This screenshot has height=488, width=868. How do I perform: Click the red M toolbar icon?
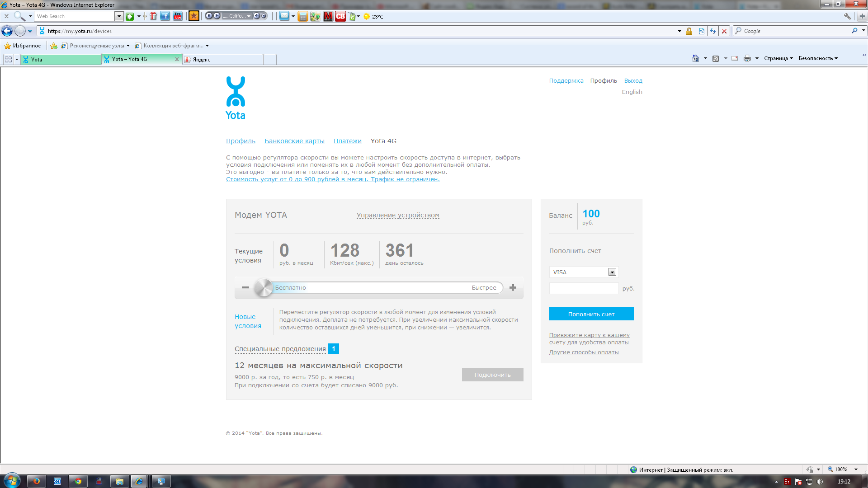(x=328, y=16)
